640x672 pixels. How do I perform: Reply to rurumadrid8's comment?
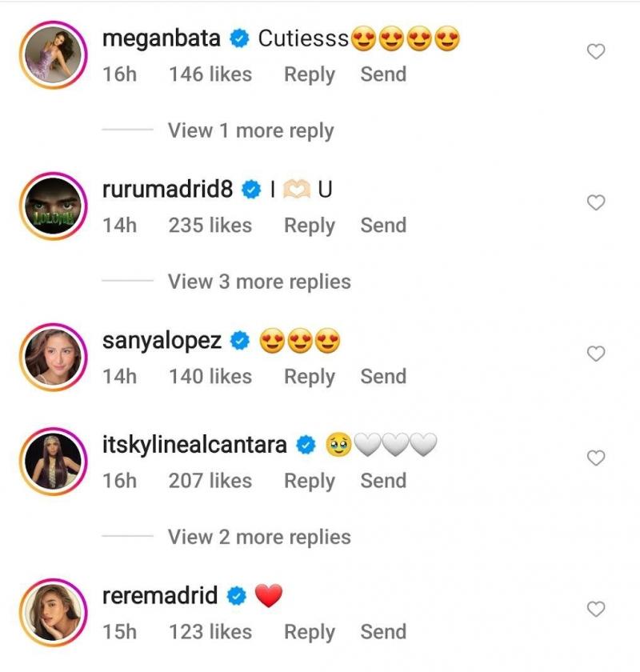click(309, 226)
